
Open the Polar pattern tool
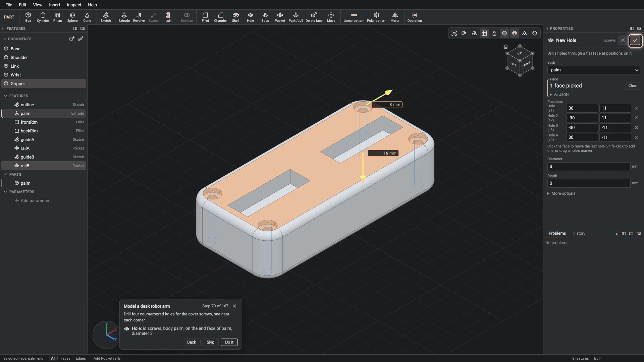pos(377,17)
